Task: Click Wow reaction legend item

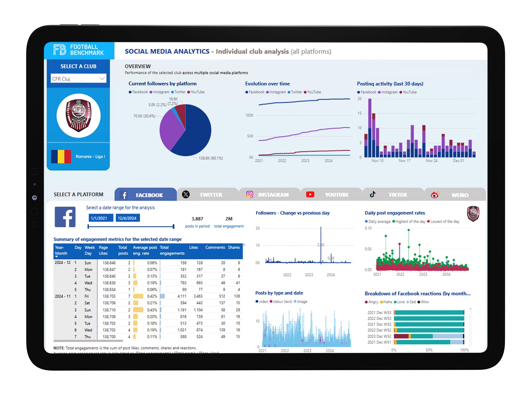Action: [x=423, y=302]
